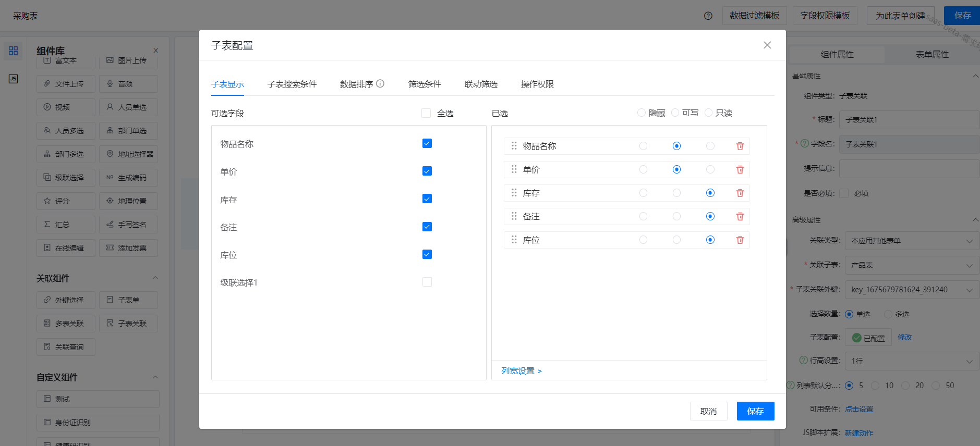This screenshot has height=446, width=980.
Task: Select 音频 component
Action: [129, 84]
